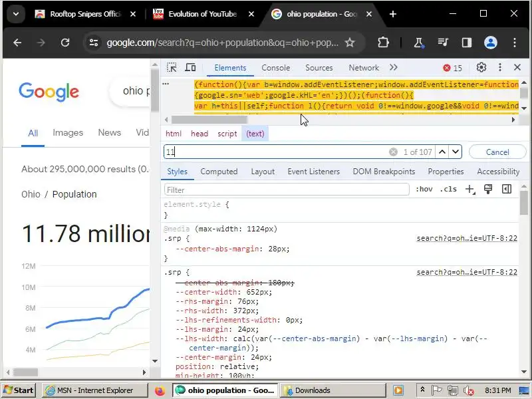Switch to Evolution of YouTube tab
Image resolution: width=532 pixels, height=399 pixels.
coord(203,14)
